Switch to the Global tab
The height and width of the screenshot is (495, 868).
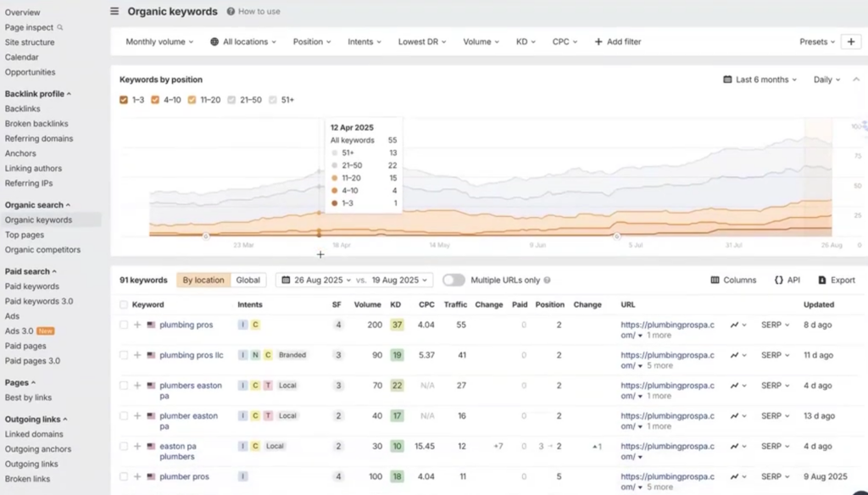pyautogui.click(x=249, y=280)
